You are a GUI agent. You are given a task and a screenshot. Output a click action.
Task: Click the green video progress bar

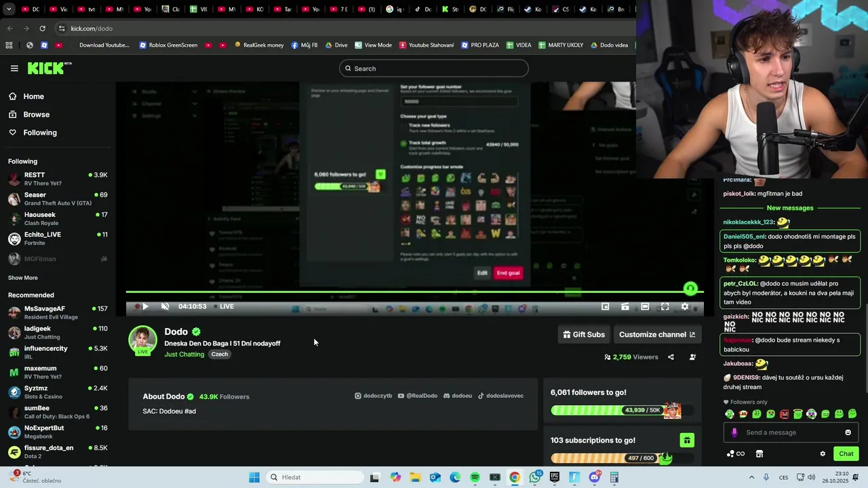414,292
